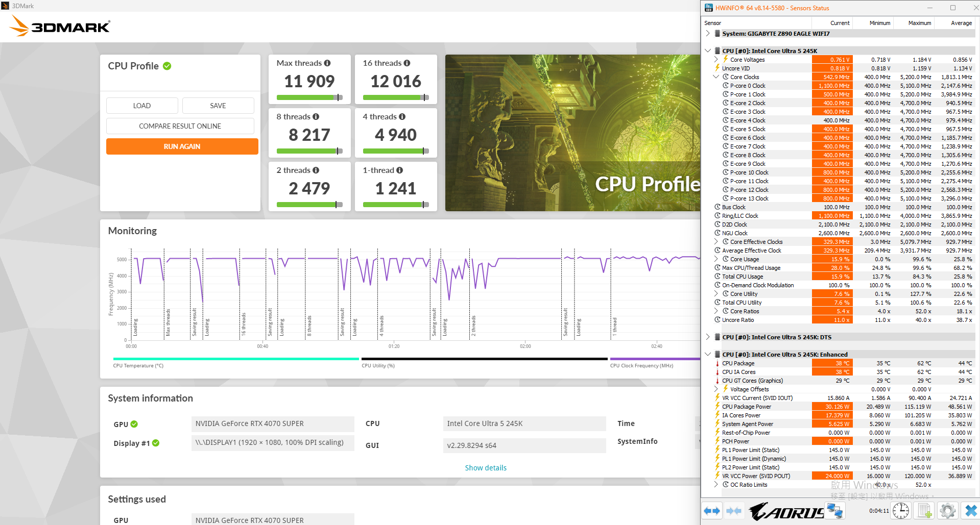Image resolution: width=980 pixels, height=525 pixels.
Task: Expand OC Ratio Limits row
Action: point(716,485)
